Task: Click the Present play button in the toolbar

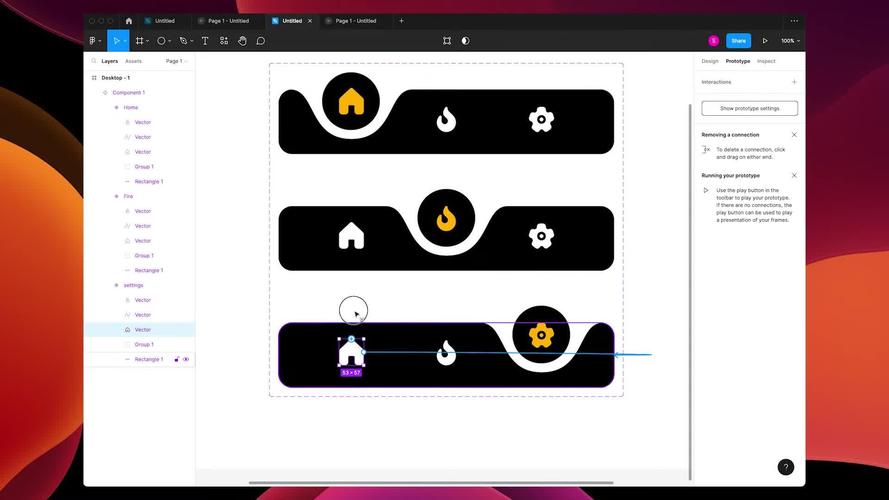Action: pos(765,41)
